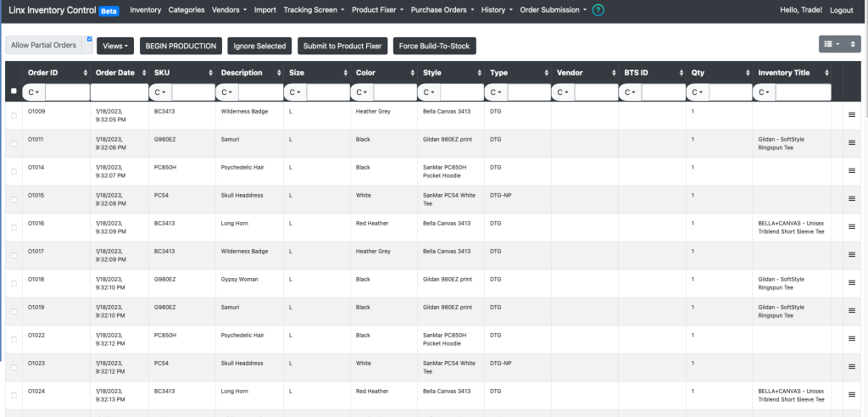Screen dimensions: 868x417
Task: Open the help question mark icon
Action: (x=598, y=10)
